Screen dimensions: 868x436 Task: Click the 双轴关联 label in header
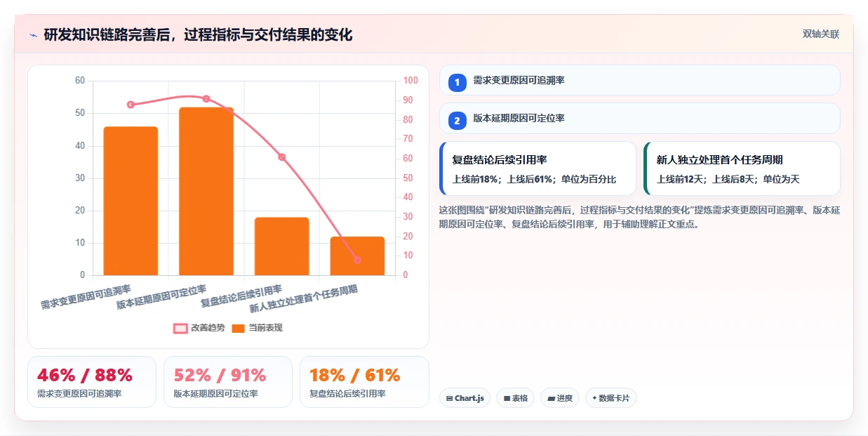(x=821, y=34)
